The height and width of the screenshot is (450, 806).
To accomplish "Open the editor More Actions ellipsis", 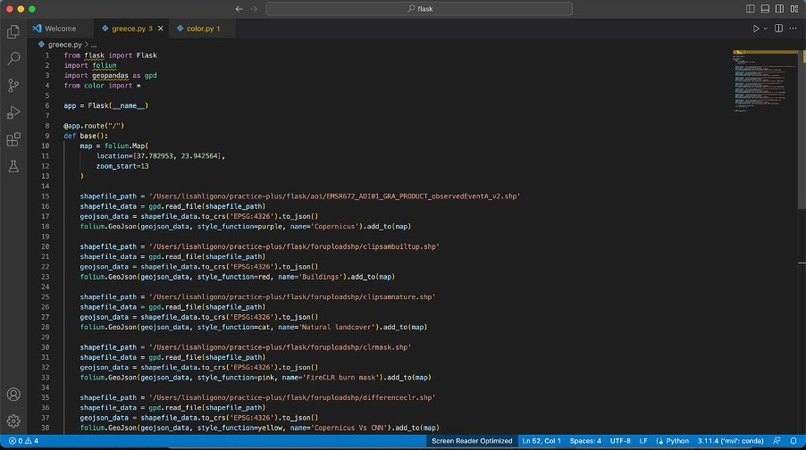I will [x=793, y=29].
